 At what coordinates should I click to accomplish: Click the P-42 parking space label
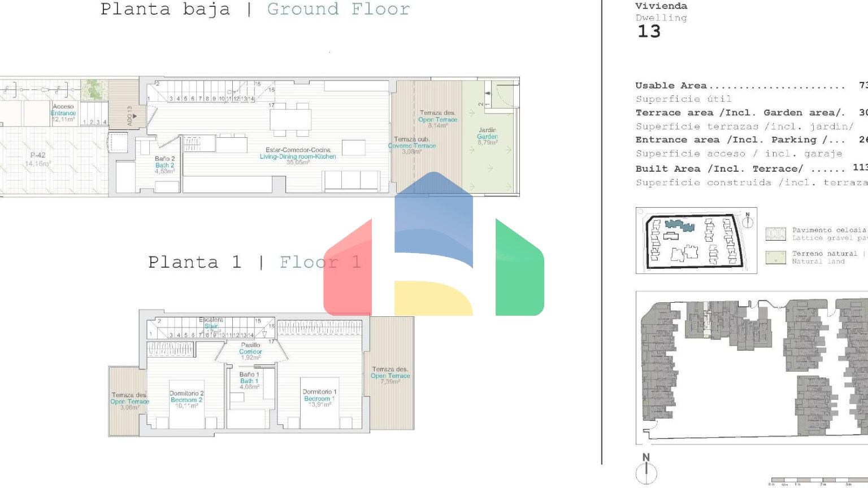click(x=38, y=159)
